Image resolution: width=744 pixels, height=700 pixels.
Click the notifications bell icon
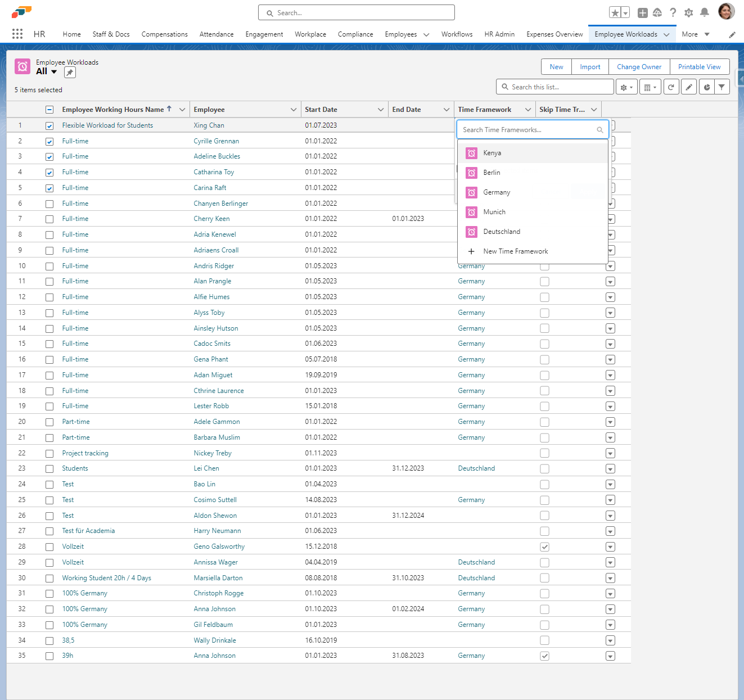click(x=704, y=12)
